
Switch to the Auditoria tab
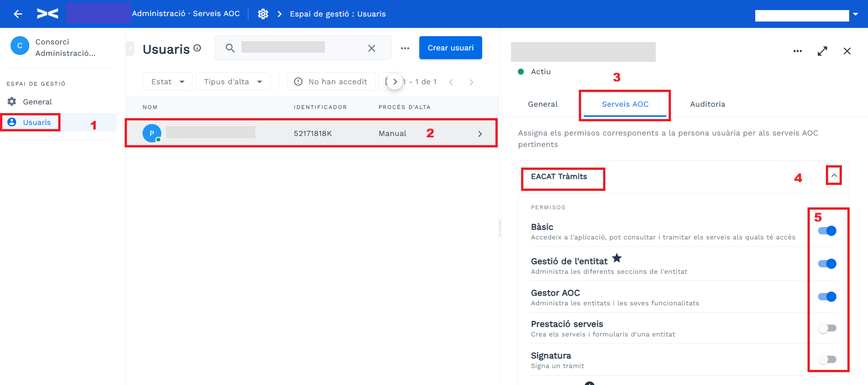708,104
